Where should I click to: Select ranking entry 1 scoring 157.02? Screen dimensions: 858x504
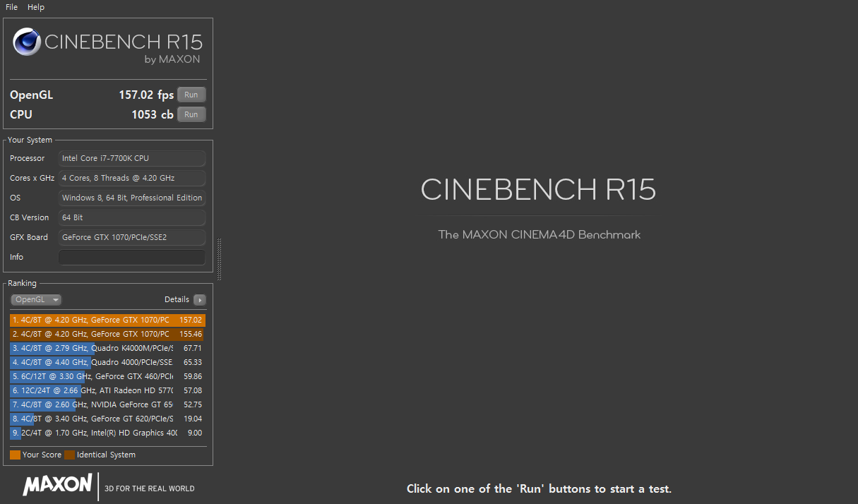click(107, 320)
